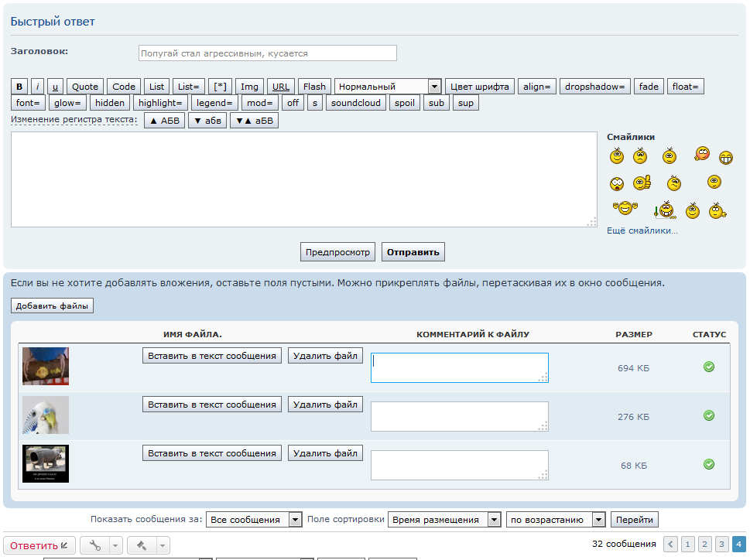Screen dimensions: 750x560
Task: Open the font size dropdown showing Нормальный
Action: (x=388, y=87)
